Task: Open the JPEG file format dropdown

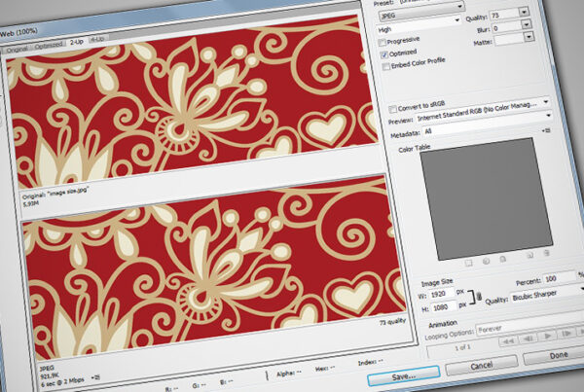Action: tap(420, 12)
